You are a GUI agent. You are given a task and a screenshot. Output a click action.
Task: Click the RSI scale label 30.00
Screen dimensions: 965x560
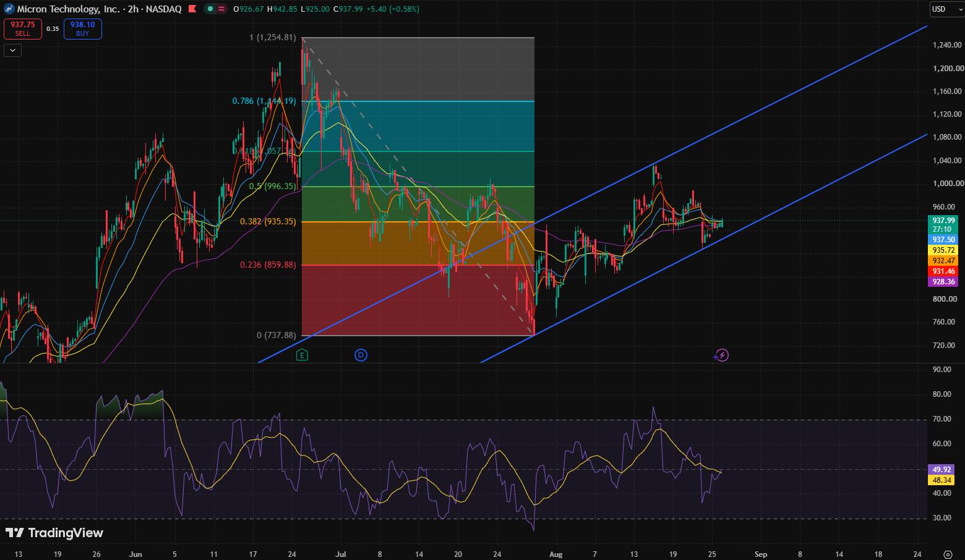point(941,518)
